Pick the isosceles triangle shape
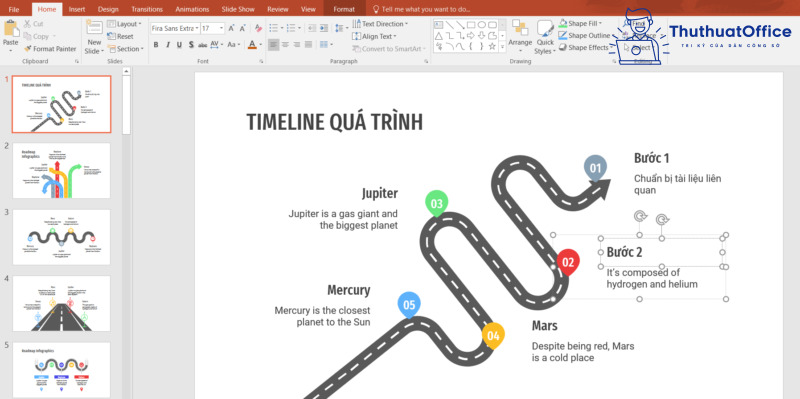 pos(439,36)
